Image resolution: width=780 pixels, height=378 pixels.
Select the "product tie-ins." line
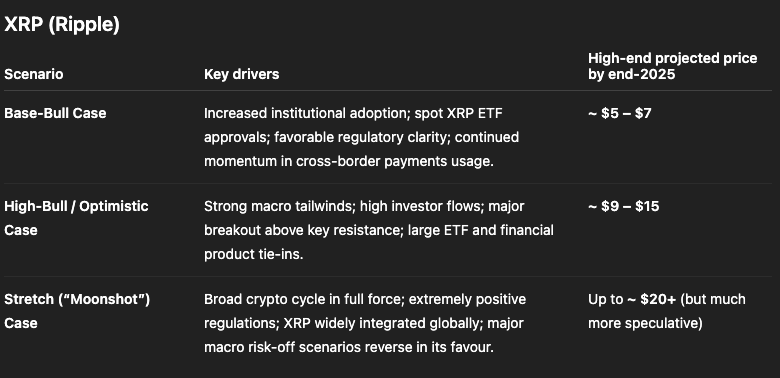pyautogui.click(x=253, y=254)
